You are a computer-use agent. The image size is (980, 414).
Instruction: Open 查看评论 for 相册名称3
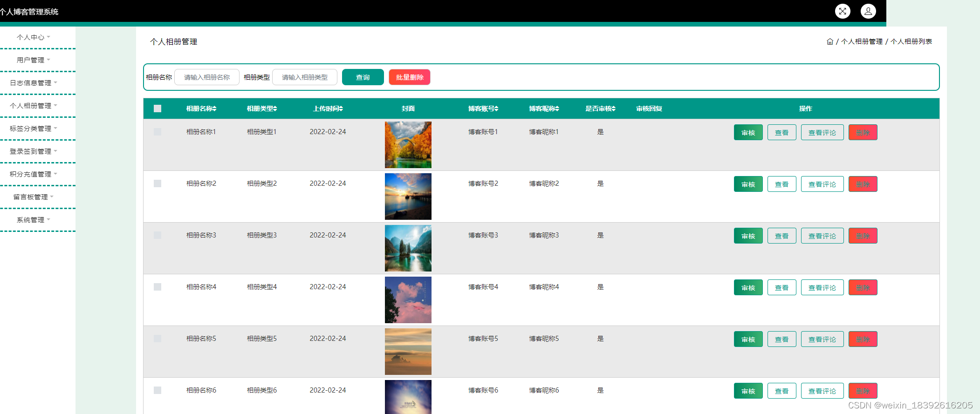(822, 236)
